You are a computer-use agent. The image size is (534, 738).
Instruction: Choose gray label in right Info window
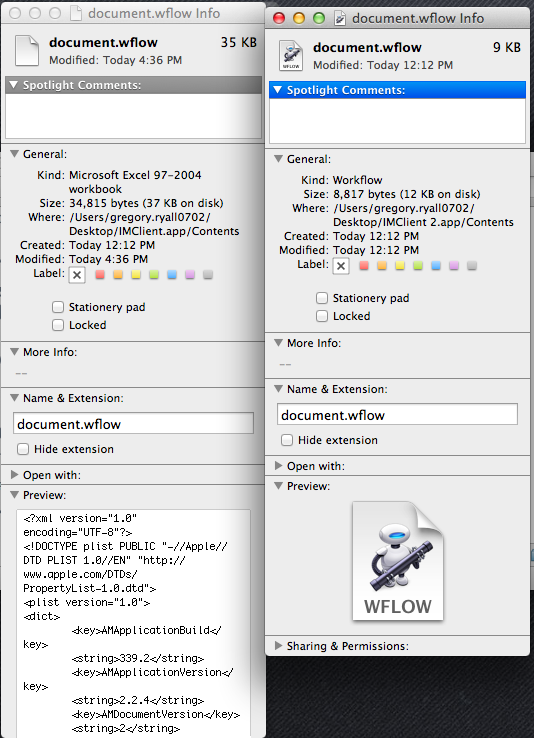(472, 265)
